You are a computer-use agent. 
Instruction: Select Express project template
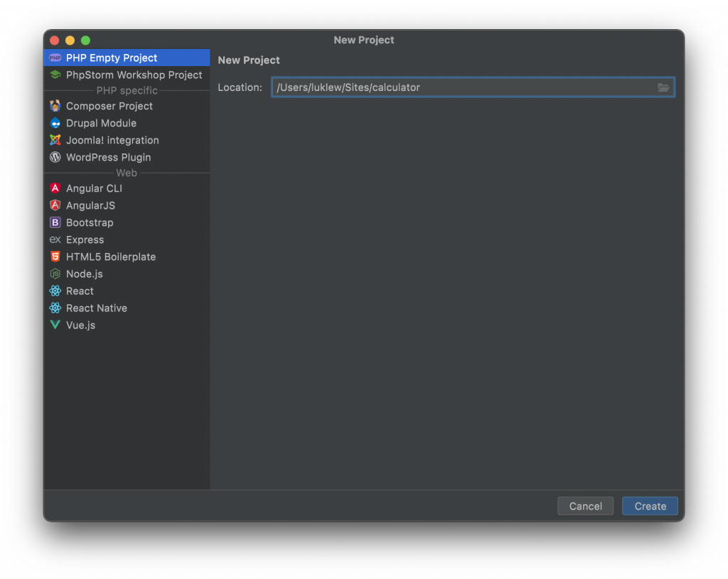127,239
